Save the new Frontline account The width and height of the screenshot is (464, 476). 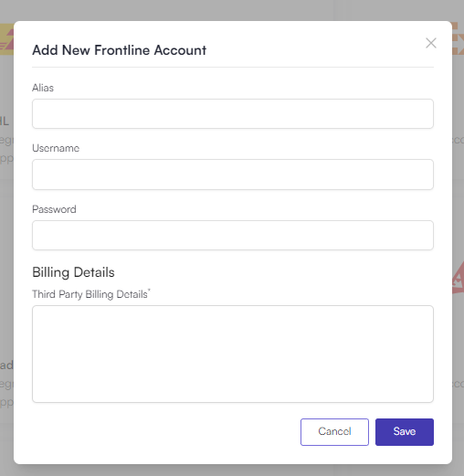click(x=405, y=432)
